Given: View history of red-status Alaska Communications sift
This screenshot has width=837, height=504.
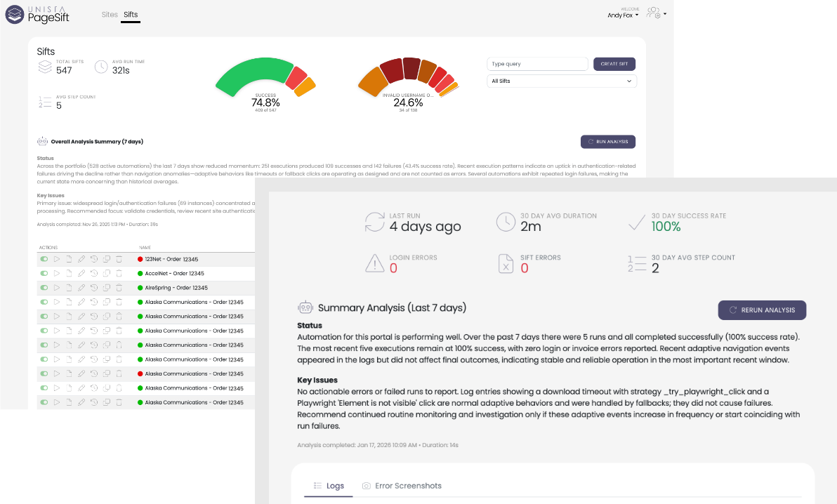Looking at the screenshot, I should point(94,373).
